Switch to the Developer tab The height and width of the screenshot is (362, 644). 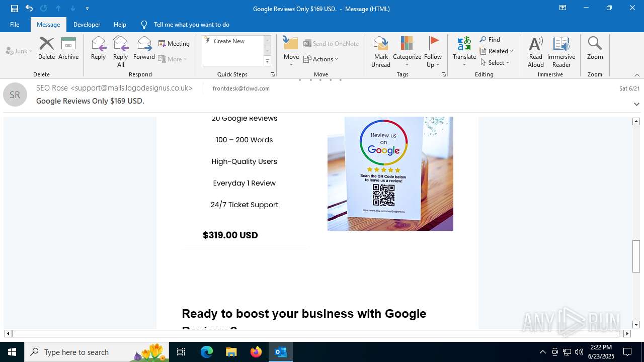[x=87, y=24]
